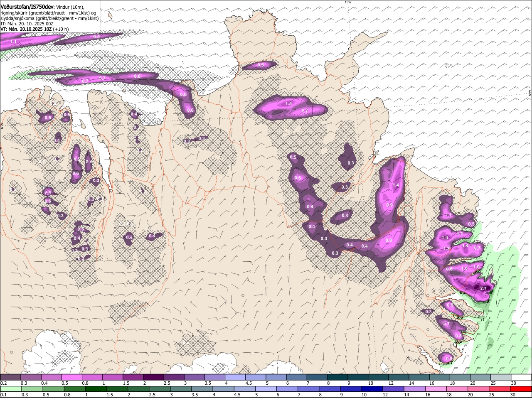
Task: Select the palest green first swatch of the rain scale
Action: pyautogui.click(x=10, y=389)
